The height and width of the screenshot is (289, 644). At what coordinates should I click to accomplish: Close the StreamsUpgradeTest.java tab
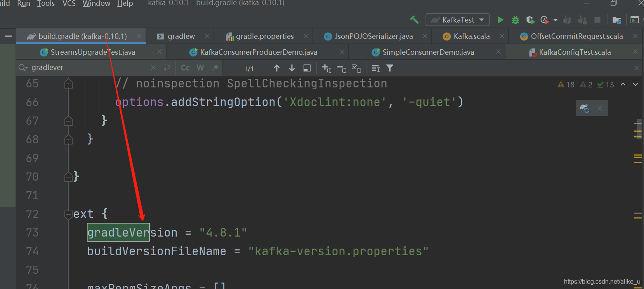[x=159, y=52]
